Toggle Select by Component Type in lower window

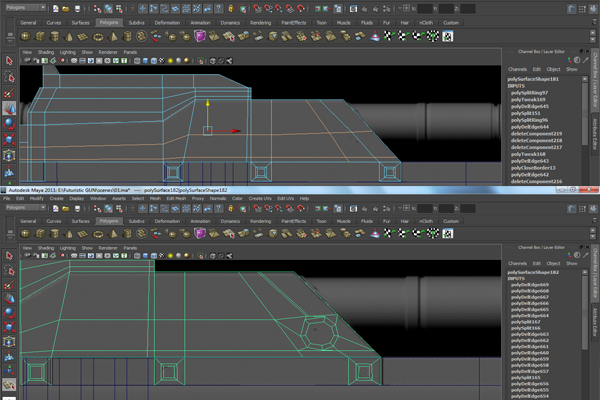pos(119,208)
